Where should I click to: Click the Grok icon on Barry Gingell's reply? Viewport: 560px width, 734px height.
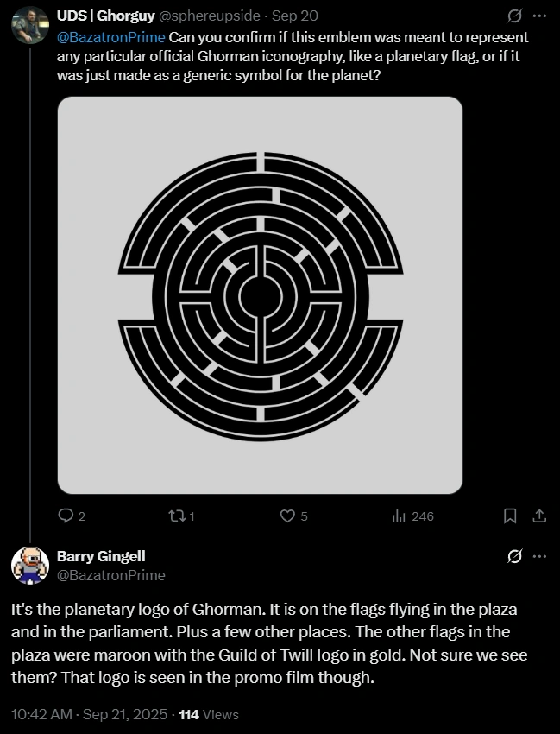(x=514, y=557)
